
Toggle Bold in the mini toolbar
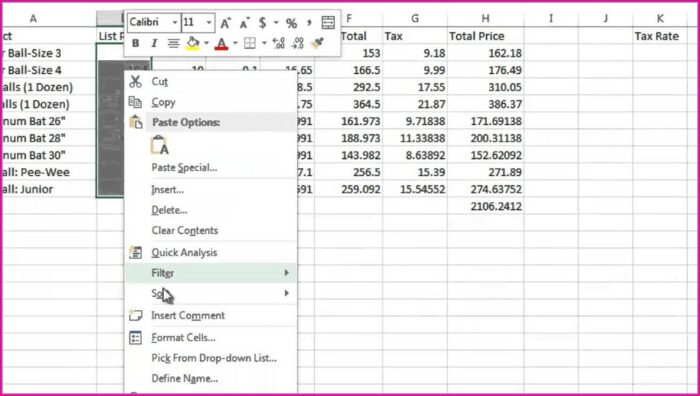[x=136, y=43]
